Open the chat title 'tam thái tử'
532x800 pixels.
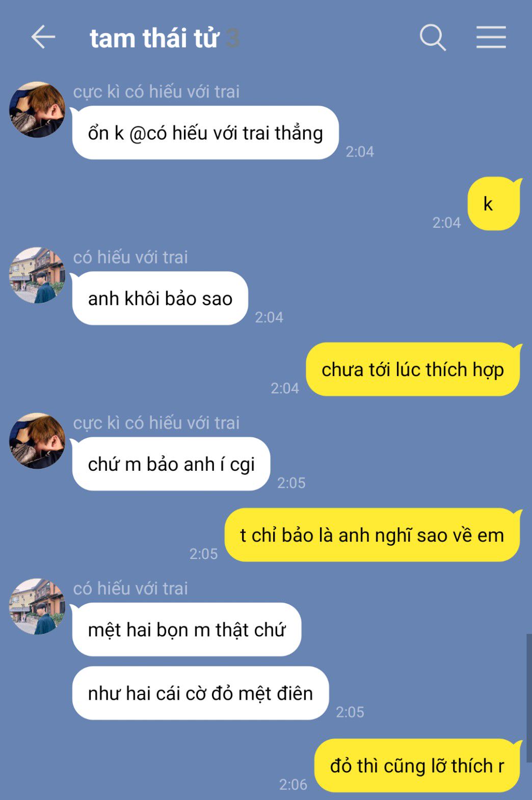pos(154,38)
